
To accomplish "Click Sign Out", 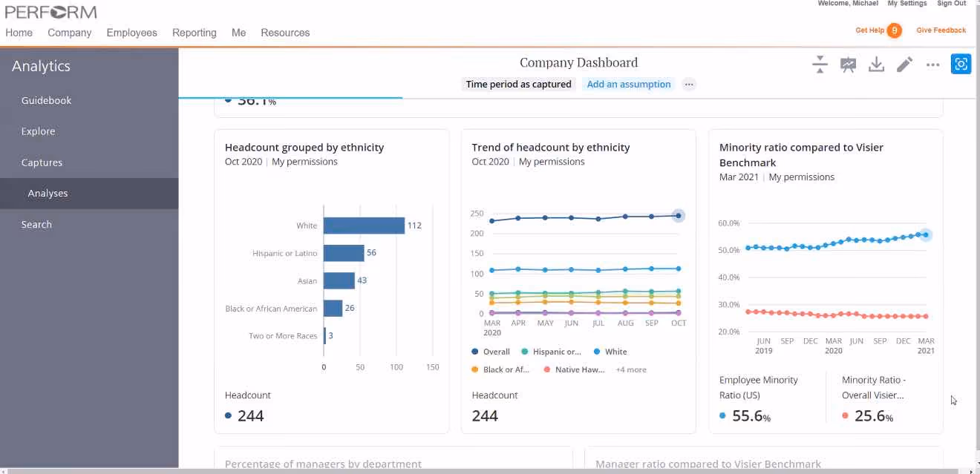I will click(x=951, y=4).
